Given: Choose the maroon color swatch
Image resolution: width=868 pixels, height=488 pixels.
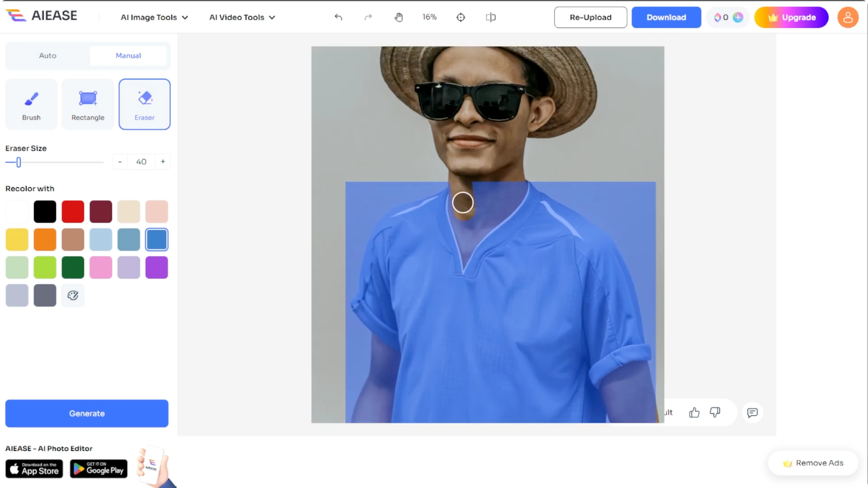Looking at the screenshot, I should pos(101,211).
